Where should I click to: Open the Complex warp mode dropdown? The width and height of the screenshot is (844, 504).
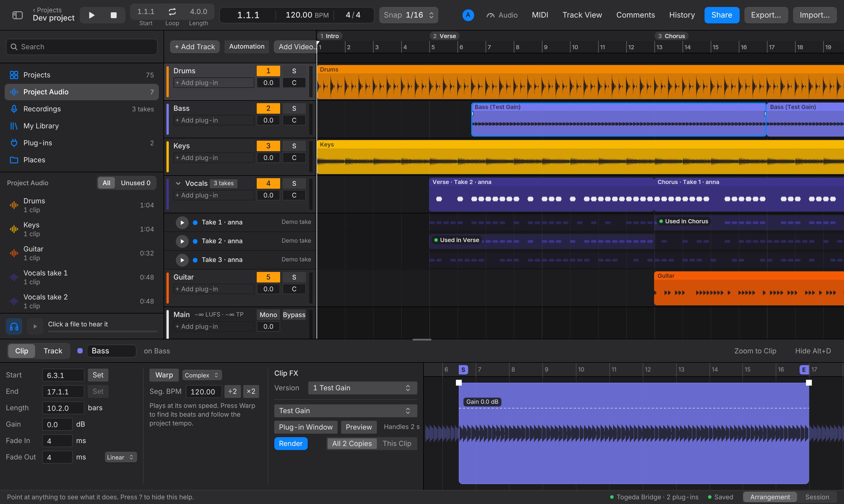pyautogui.click(x=202, y=375)
